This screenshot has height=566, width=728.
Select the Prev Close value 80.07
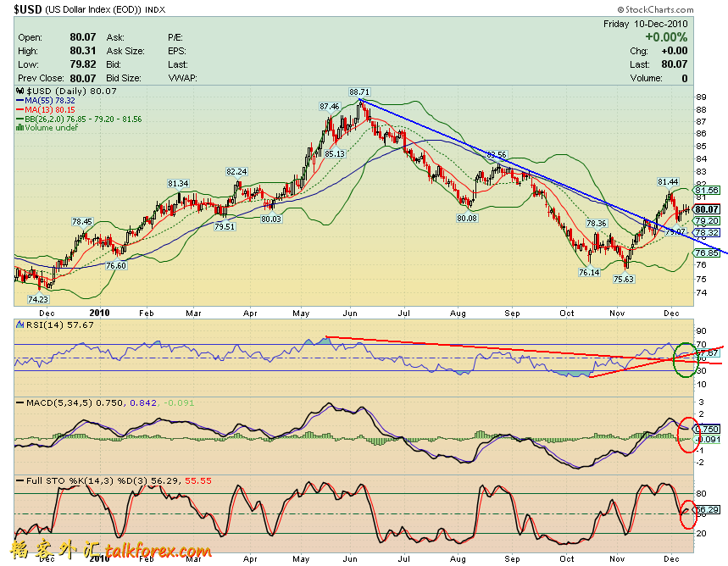[x=83, y=78]
